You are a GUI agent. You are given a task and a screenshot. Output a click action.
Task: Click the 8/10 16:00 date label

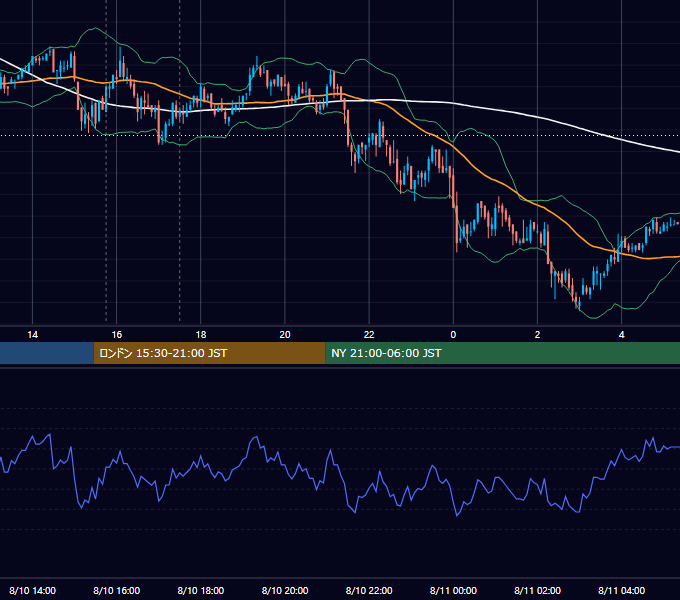(x=117, y=590)
